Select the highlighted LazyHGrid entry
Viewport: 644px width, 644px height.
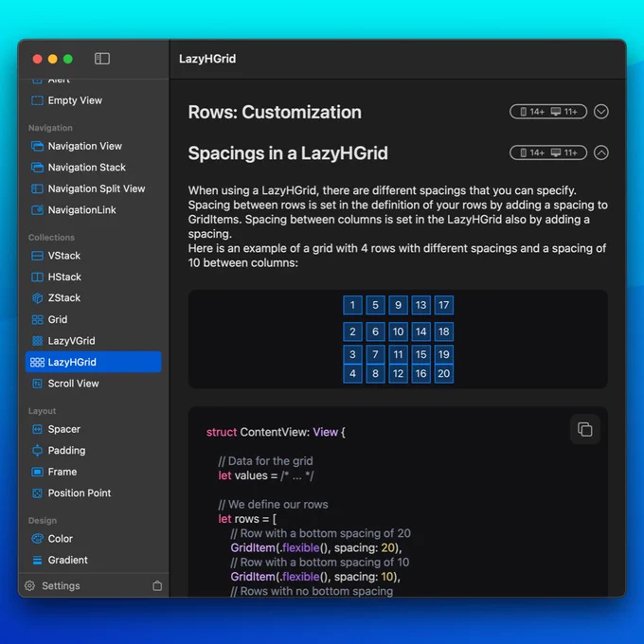(94, 362)
